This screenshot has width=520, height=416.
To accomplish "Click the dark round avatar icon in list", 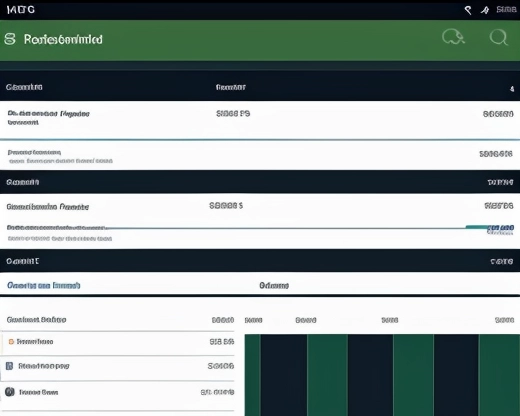I will [x=10, y=392].
